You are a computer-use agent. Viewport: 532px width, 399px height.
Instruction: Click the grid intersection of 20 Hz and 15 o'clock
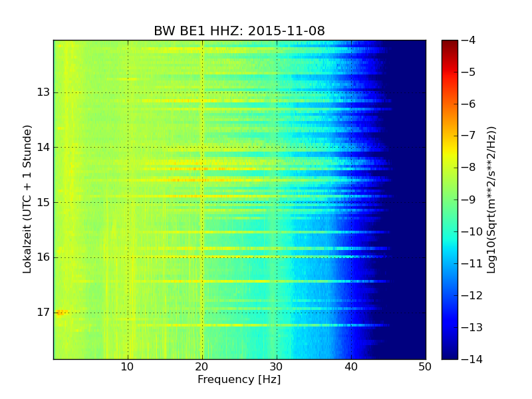pos(203,203)
